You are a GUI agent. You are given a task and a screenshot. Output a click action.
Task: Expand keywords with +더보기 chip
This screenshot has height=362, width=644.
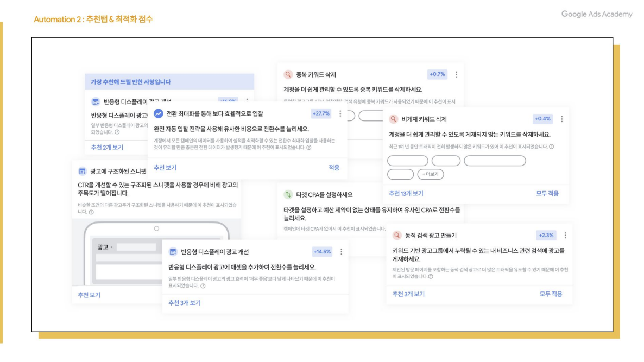(431, 174)
